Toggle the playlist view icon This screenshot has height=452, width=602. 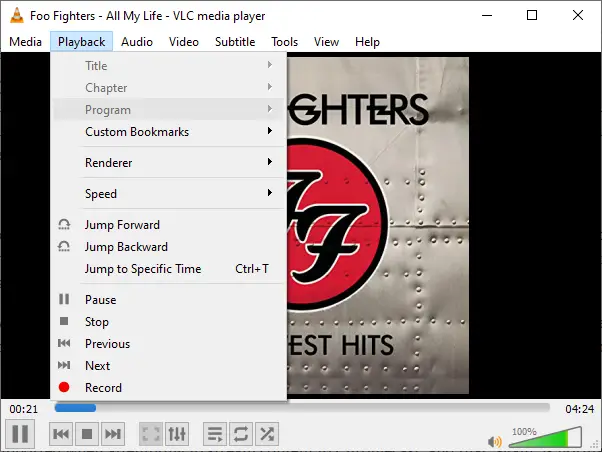point(215,434)
